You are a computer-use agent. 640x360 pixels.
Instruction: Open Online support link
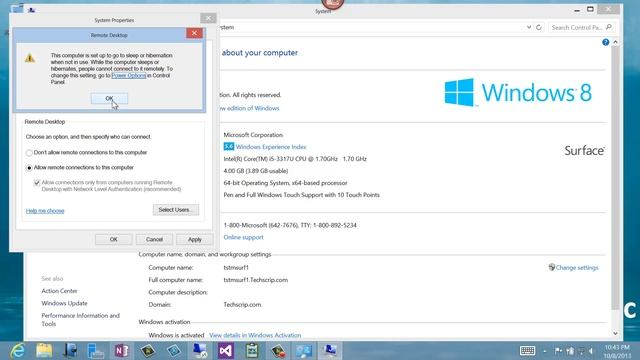point(243,237)
